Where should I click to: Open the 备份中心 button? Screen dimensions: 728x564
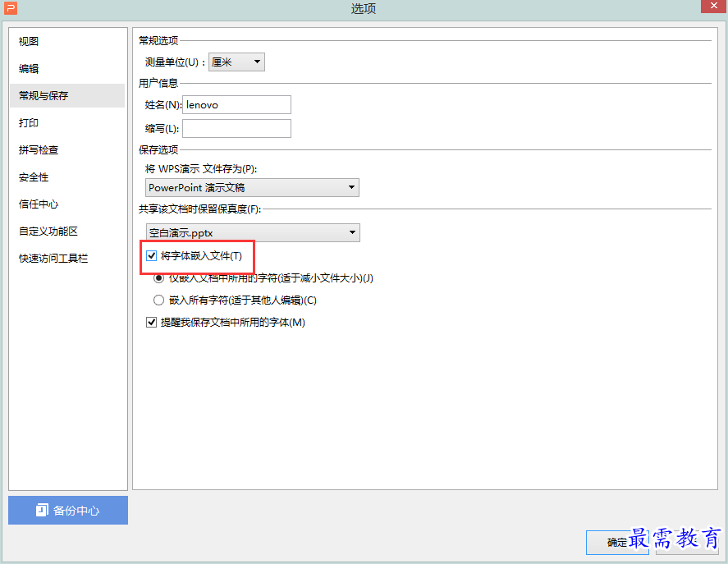(68, 510)
